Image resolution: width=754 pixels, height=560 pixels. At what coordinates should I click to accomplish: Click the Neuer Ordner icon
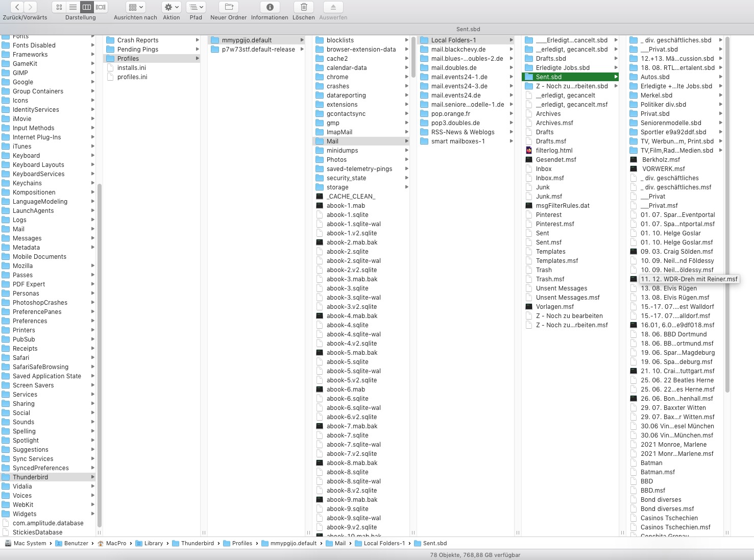click(229, 7)
